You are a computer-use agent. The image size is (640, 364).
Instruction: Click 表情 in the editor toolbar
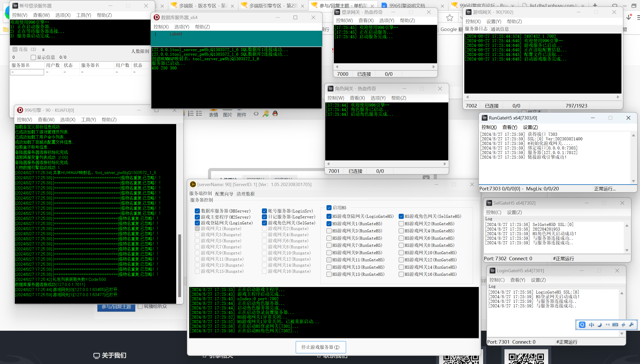pyautogui.click(x=214, y=115)
